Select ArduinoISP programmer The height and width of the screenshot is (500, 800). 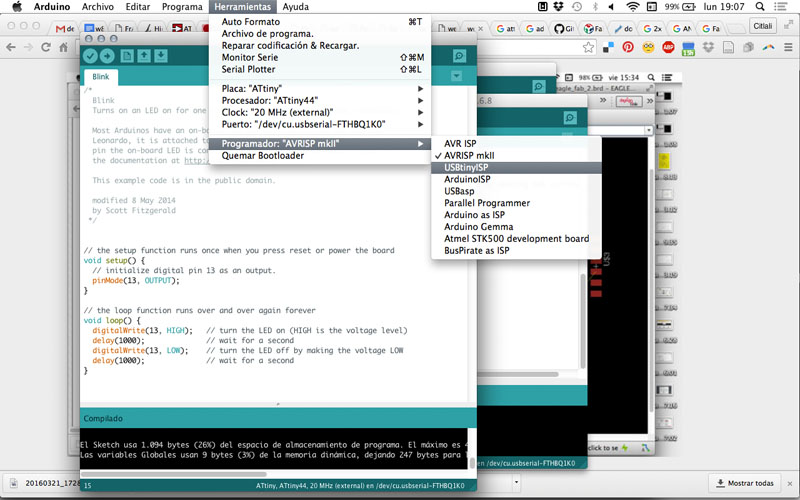[516, 179]
